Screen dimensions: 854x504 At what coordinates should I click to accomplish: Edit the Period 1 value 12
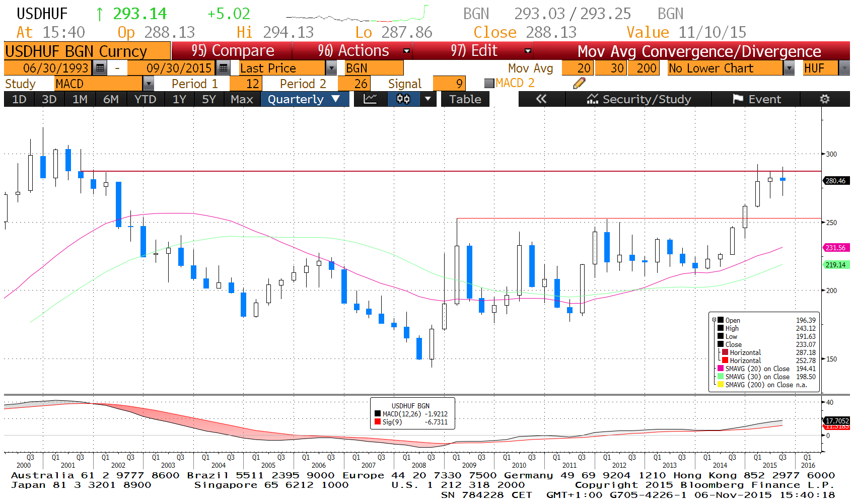point(245,84)
